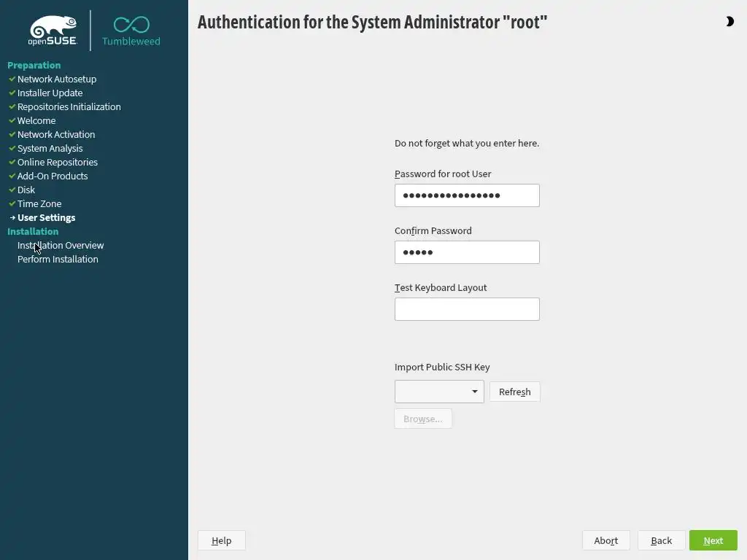
Task: Click the Back button
Action: click(661, 540)
